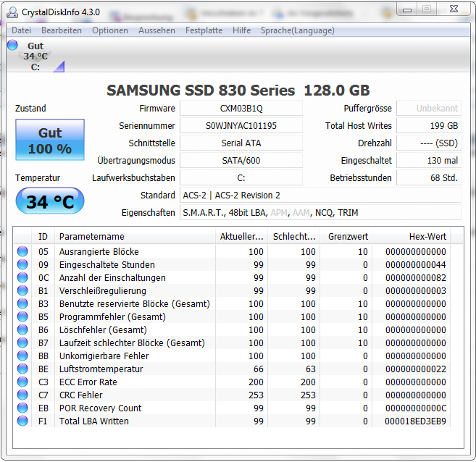This screenshot has width=476, height=462.
Task: Click the status orb for Total LBA Written
Action: (22, 421)
